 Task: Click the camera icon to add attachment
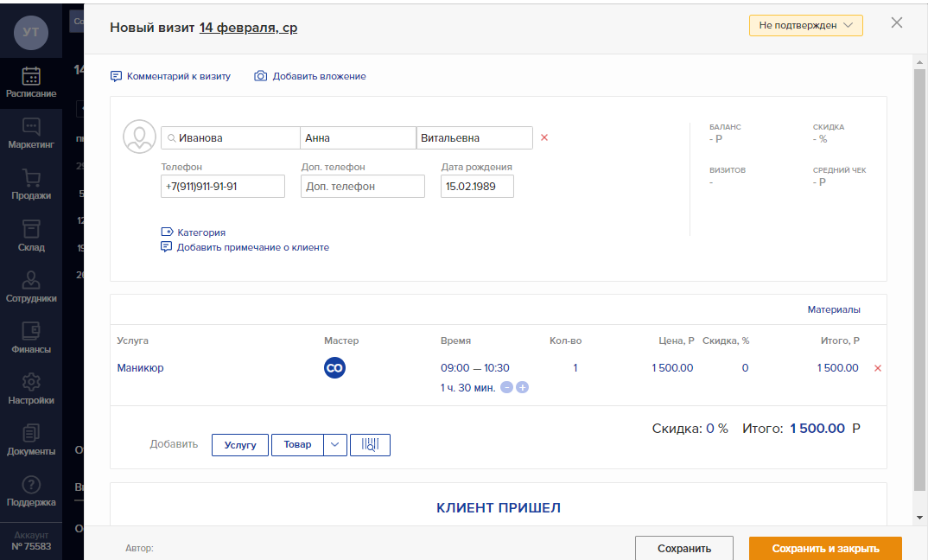pos(261,76)
